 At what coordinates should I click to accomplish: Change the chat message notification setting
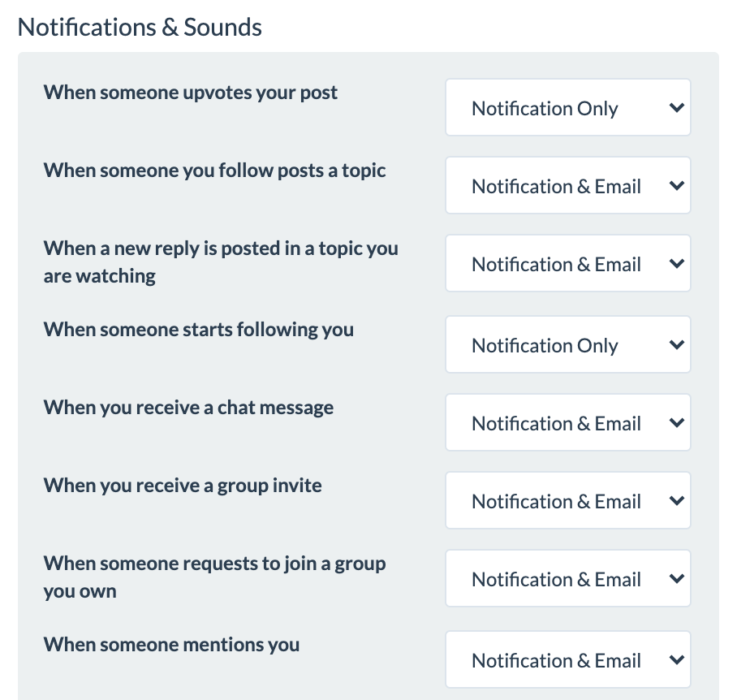[567, 423]
